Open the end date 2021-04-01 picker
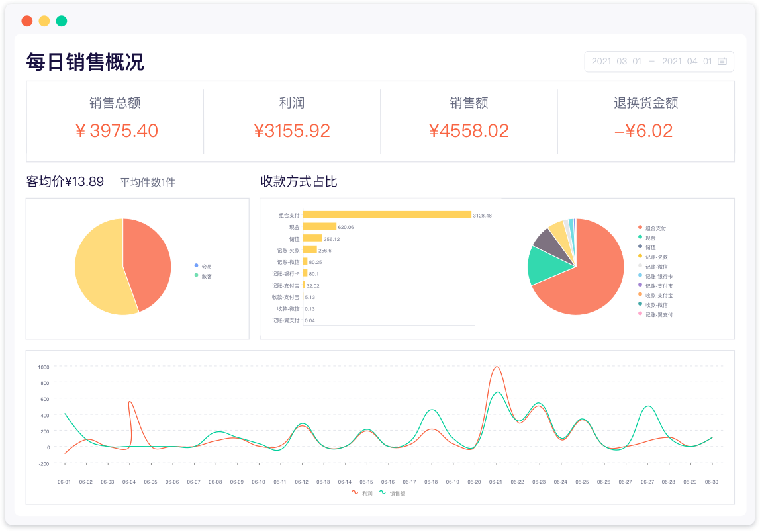 687,62
